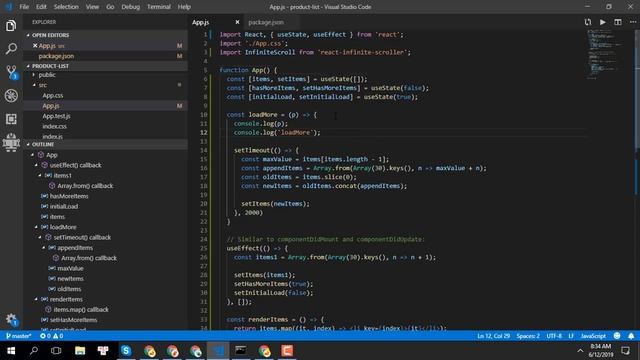Click the feedback smiley in status bar
Image resolution: width=640 pixels, height=360 pixels.
click(x=617, y=336)
